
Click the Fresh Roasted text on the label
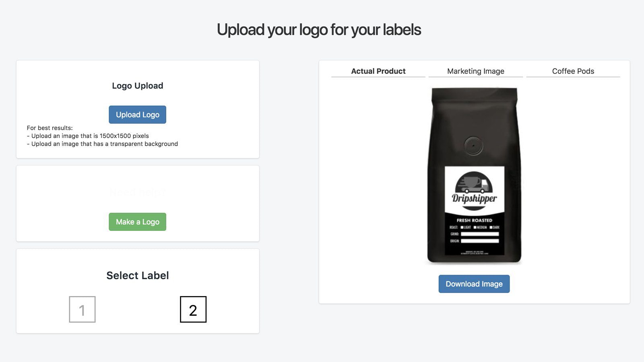[x=474, y=220]
